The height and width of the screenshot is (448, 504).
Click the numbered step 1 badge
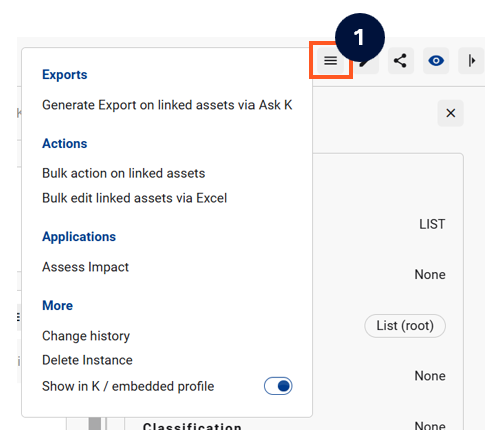pyautogui.click(x=360, y=37)
